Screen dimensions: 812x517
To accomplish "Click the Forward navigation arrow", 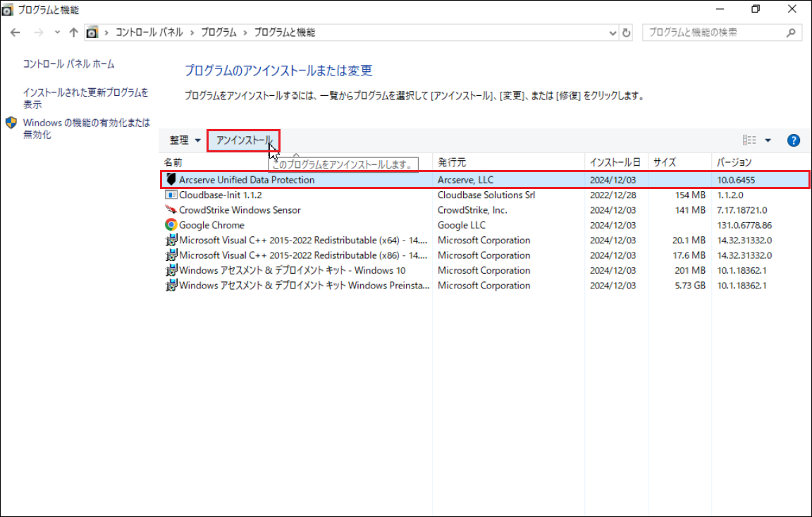I will click(38, 32).
